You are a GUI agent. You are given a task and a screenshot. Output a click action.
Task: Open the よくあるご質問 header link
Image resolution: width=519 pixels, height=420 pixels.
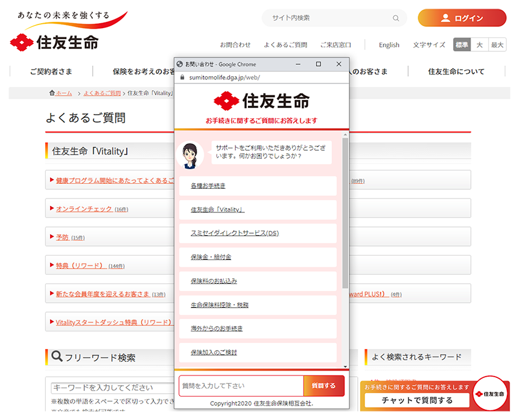pyautogui.click(x=286, y=45)
